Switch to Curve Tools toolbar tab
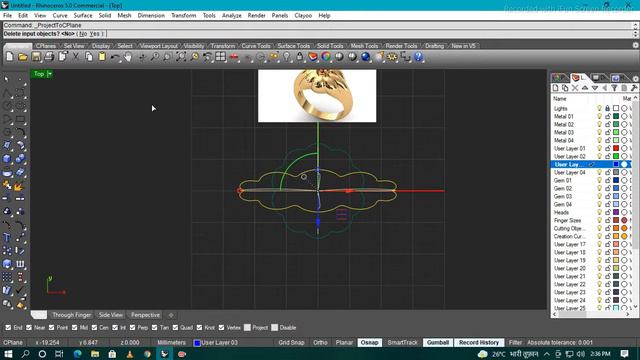This screenshot has width=640, height=360. (x=256, y=46)
